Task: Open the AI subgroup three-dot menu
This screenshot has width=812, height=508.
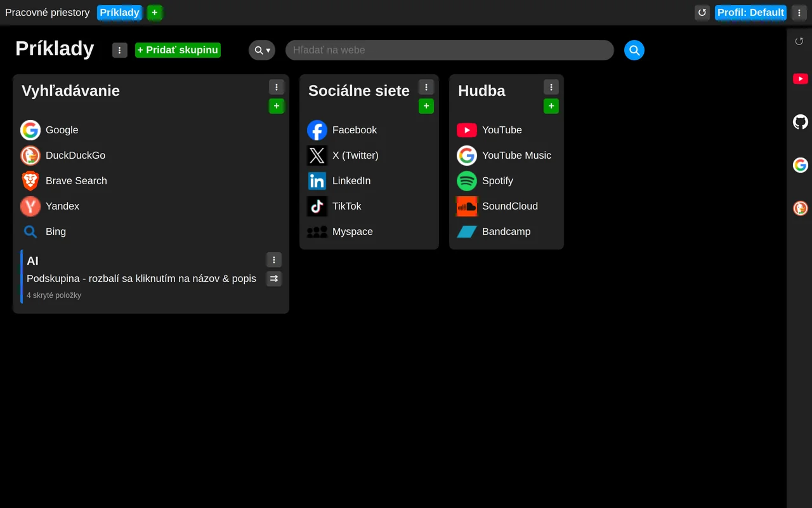Action: (x=274, y=260)
